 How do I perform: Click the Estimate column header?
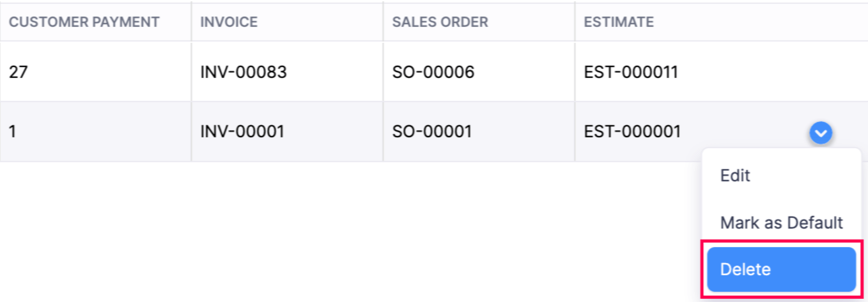(619, 22)
